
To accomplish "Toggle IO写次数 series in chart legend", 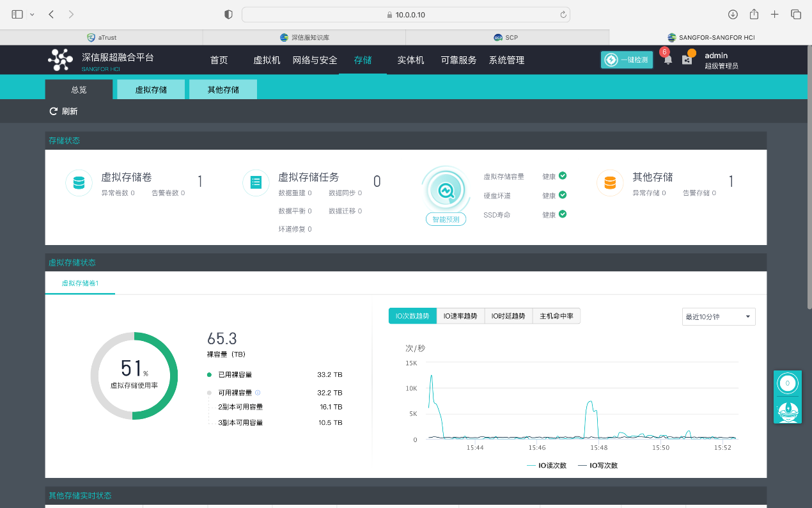I will click(x=598, y=466).
